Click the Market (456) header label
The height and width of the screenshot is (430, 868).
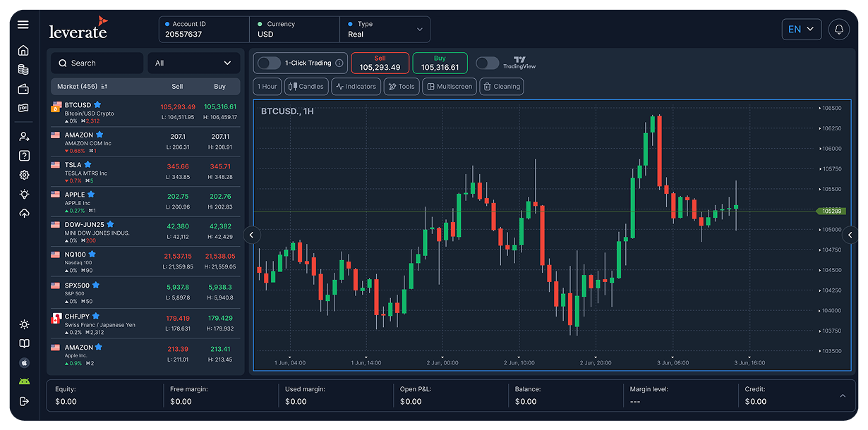[x=78, y=87]
